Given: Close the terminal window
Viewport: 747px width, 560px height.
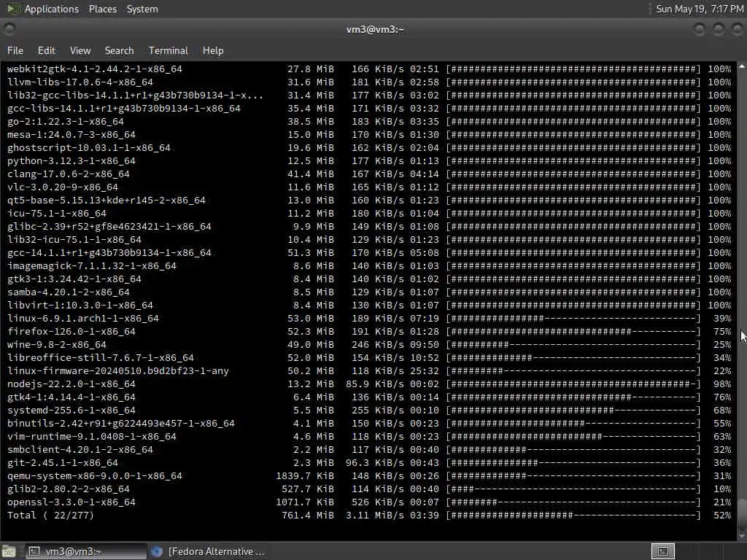Looking at the screenshot, I should click(x=737, y=29).
